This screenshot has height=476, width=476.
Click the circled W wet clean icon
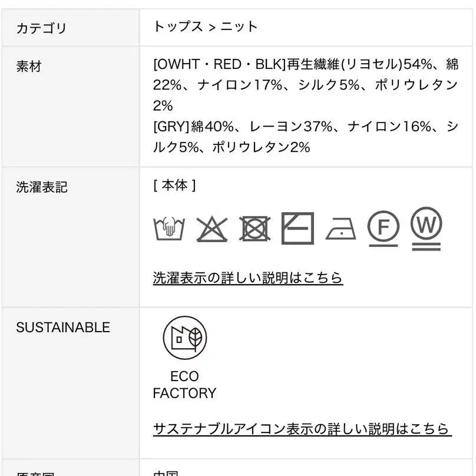pyautogui.click(x=426, y=228)
